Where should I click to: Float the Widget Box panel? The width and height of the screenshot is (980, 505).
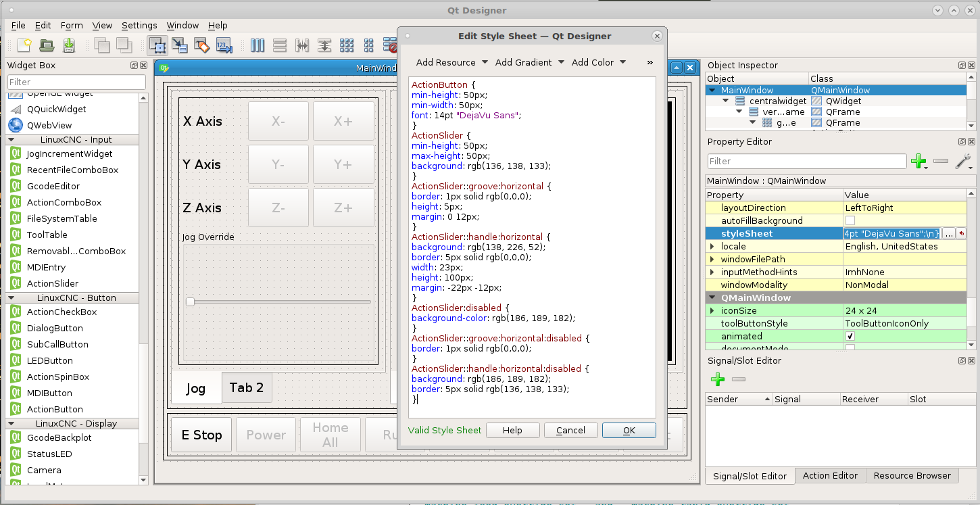click(x=134, y=66)
